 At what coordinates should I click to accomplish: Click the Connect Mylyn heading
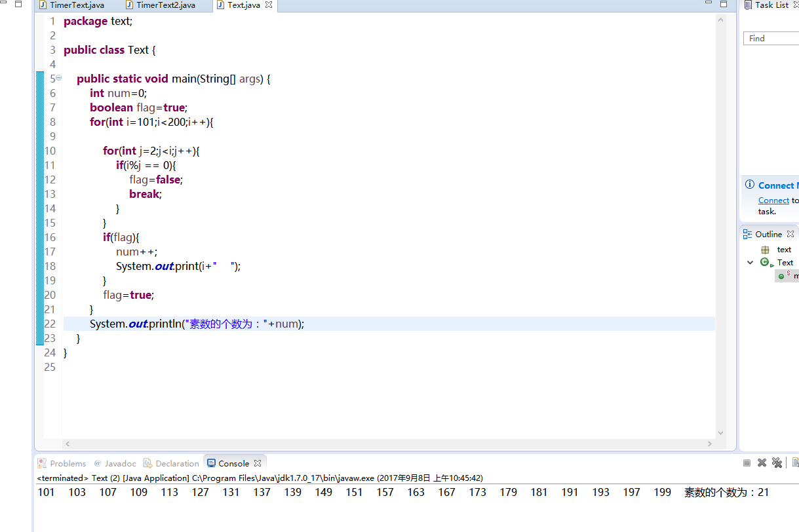779,185
